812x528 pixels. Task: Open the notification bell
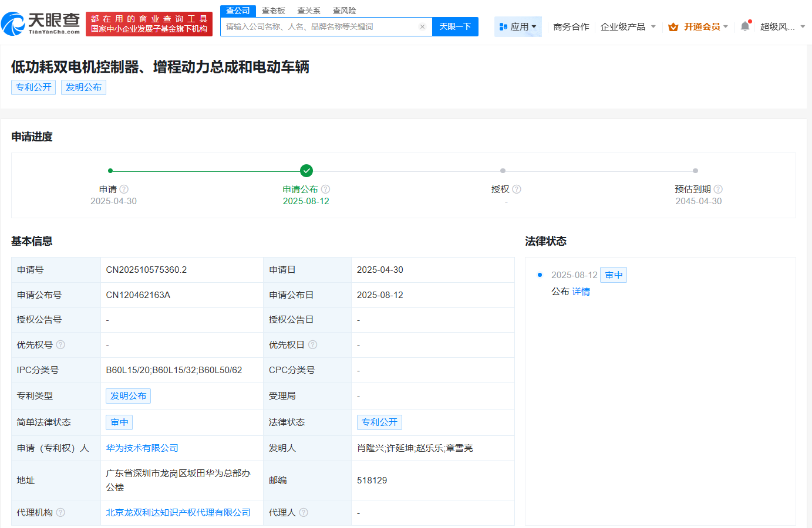click(x=745, y=26)
